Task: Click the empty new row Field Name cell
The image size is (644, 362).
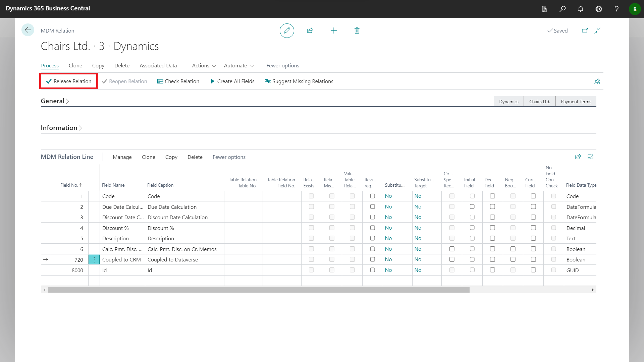Action: [122, 281]
